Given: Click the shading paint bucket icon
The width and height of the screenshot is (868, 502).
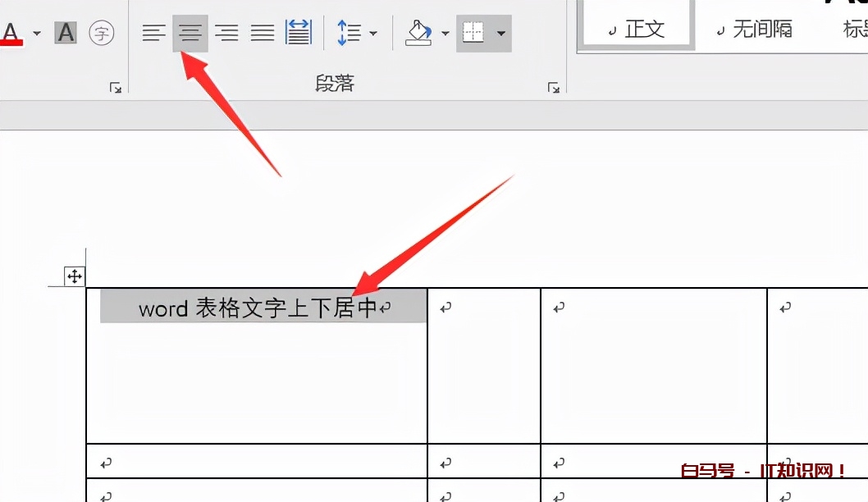Looking at the screenshot, I should coord(418,34).
